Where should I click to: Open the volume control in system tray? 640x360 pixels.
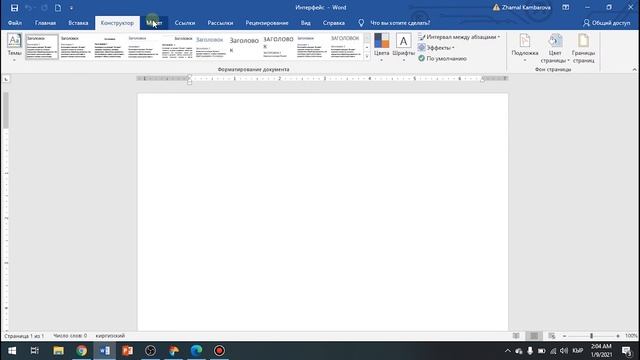coord(564,351)
